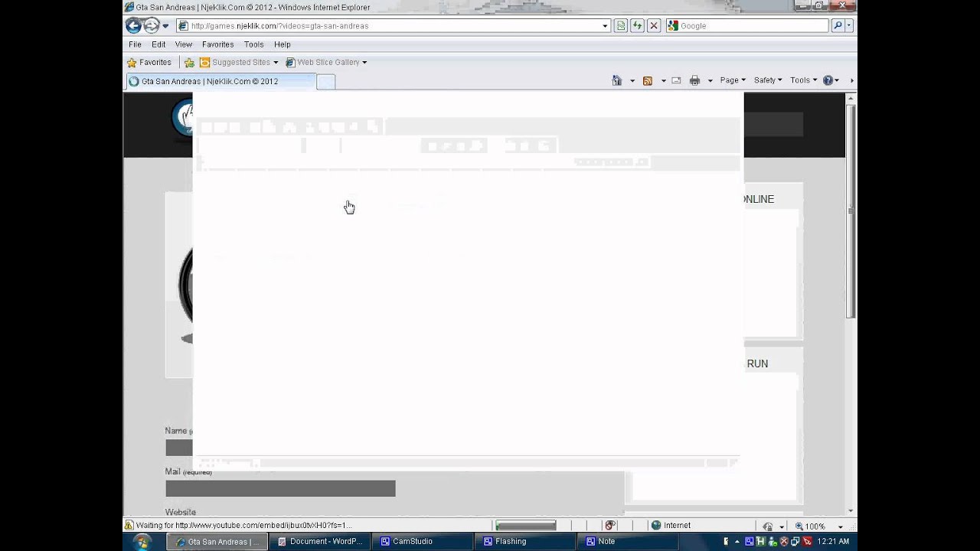This screenshot has height=551, width=980.
Task: Run search with the magnifier icon
Action: (838, 26)
